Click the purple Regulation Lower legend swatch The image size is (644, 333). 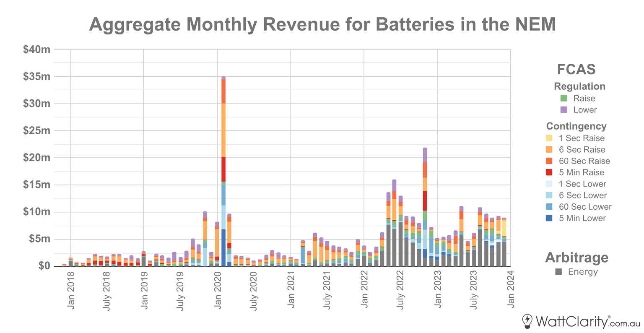coord(563,110)
